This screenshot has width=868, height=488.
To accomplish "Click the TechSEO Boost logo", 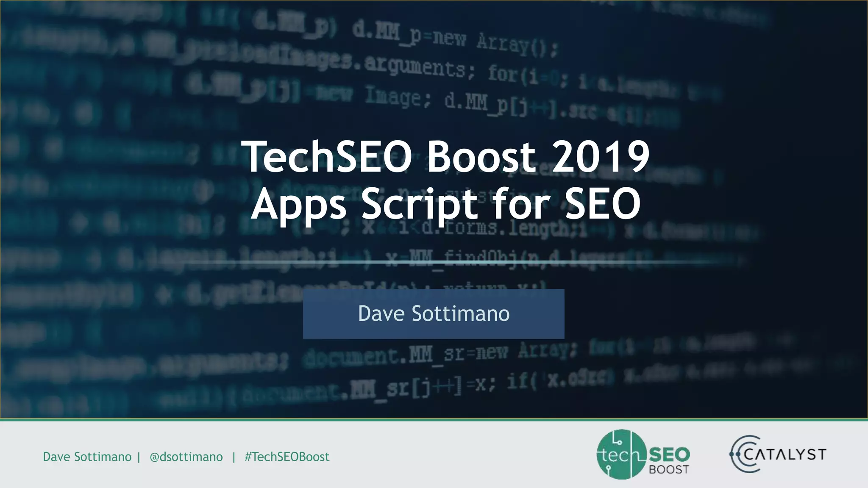I will 643,455.
